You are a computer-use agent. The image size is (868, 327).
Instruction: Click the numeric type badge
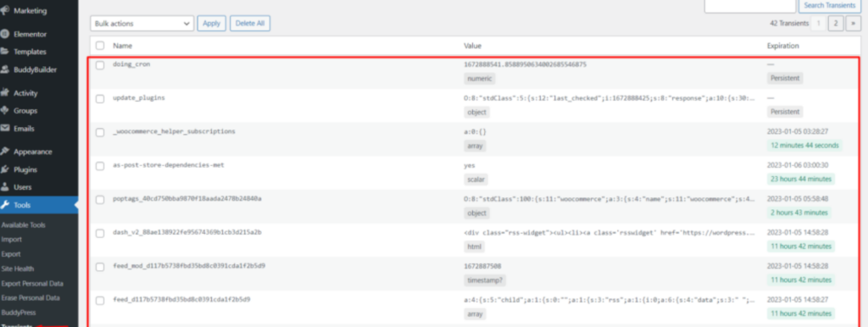pos(480,79)
